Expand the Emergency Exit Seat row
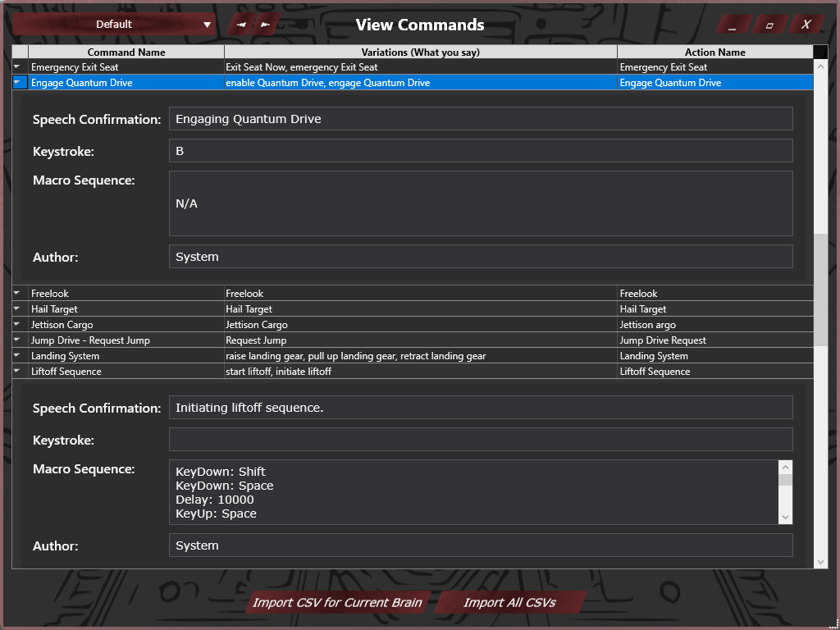Image resolution: width=840 pixels, height=630 pixels. point(18,67)
